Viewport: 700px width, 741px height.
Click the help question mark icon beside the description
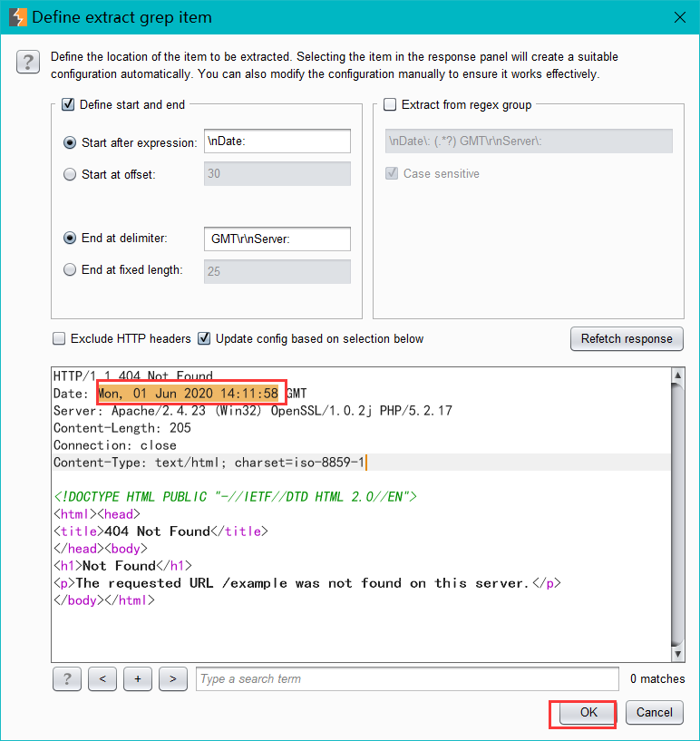coord(28,62)
